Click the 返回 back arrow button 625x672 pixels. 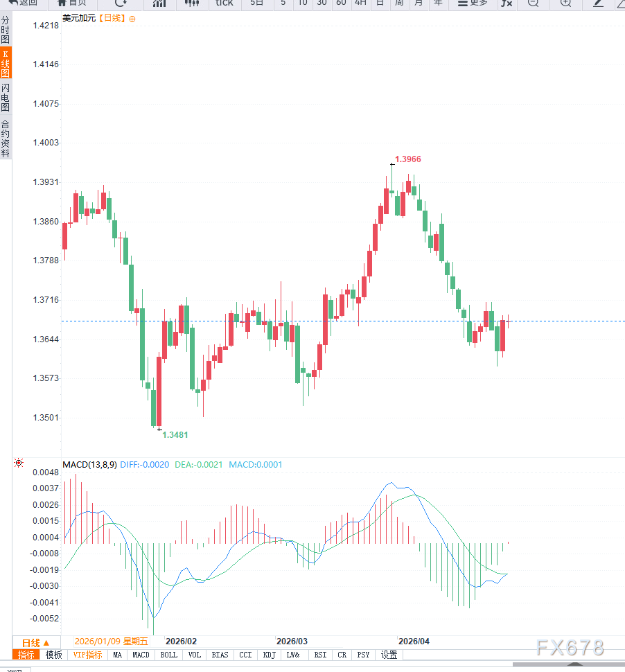(x=23, y=3)
